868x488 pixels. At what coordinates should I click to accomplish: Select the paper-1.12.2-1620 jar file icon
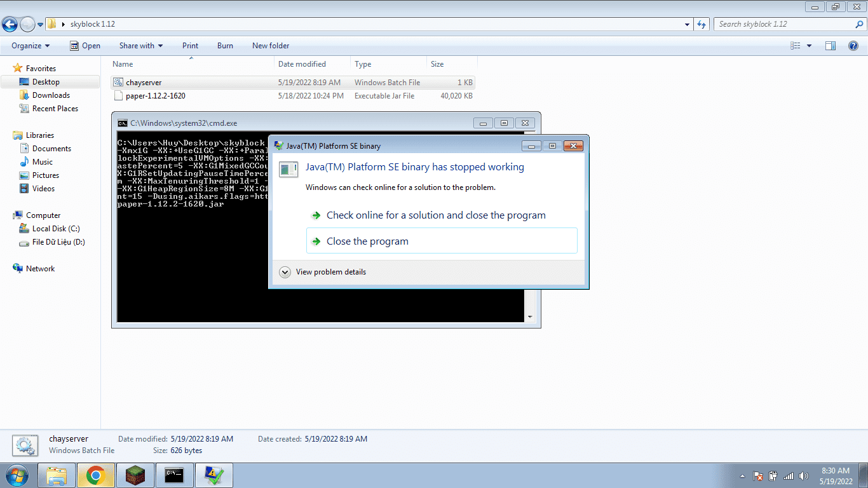tap(118, 96)
